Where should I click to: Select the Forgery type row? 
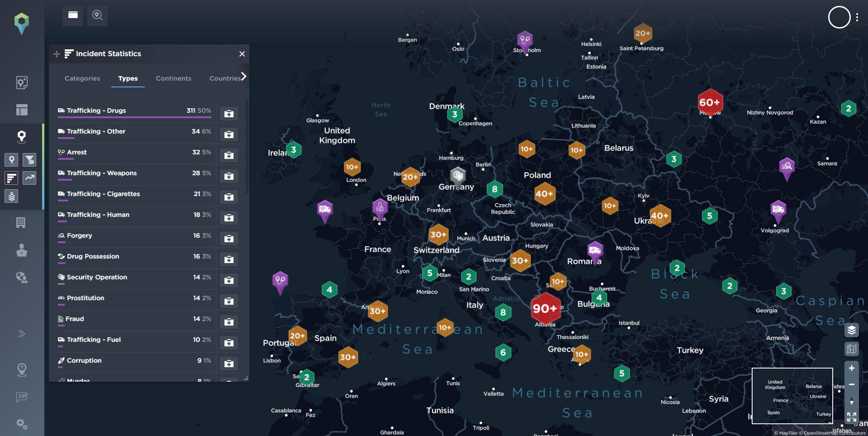click(134, 237)
